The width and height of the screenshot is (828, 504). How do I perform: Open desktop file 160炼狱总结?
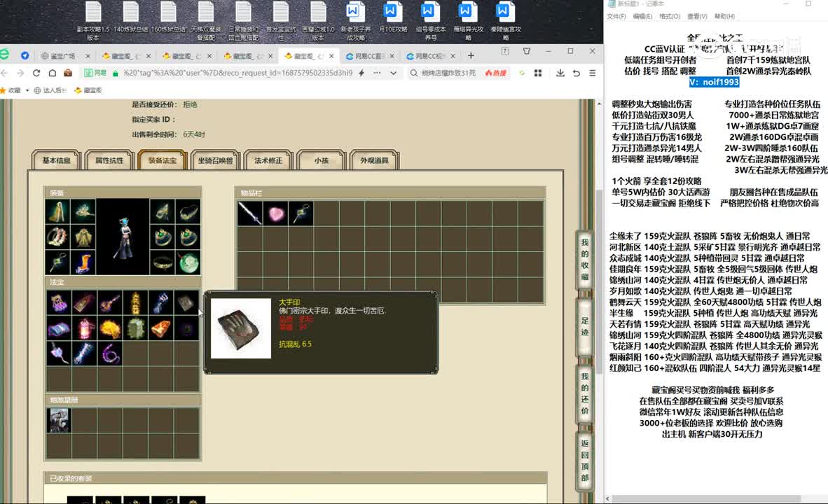coord(168,17)
